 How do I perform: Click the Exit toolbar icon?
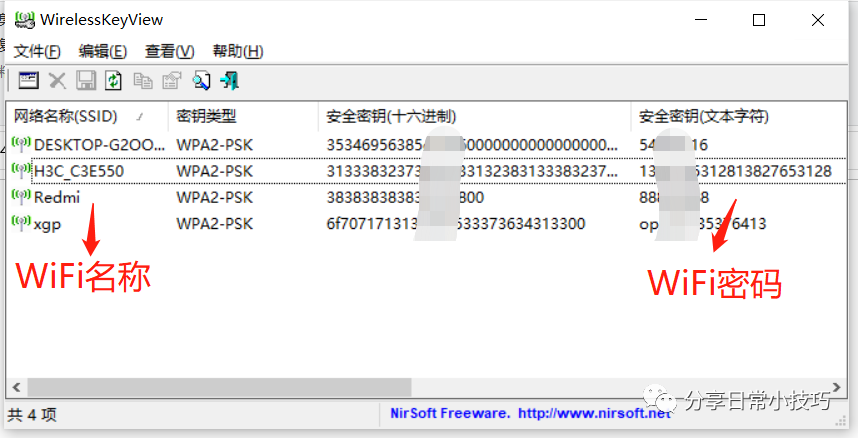coord(230,80)
